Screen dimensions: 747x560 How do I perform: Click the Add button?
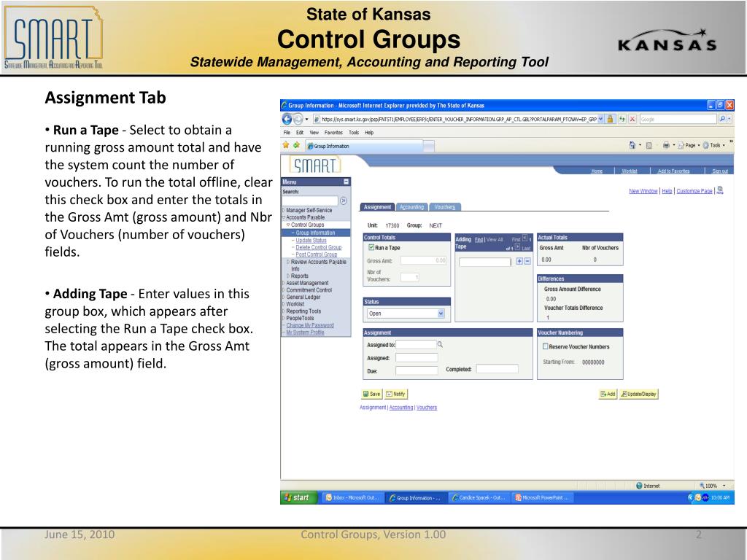(608, 394)
